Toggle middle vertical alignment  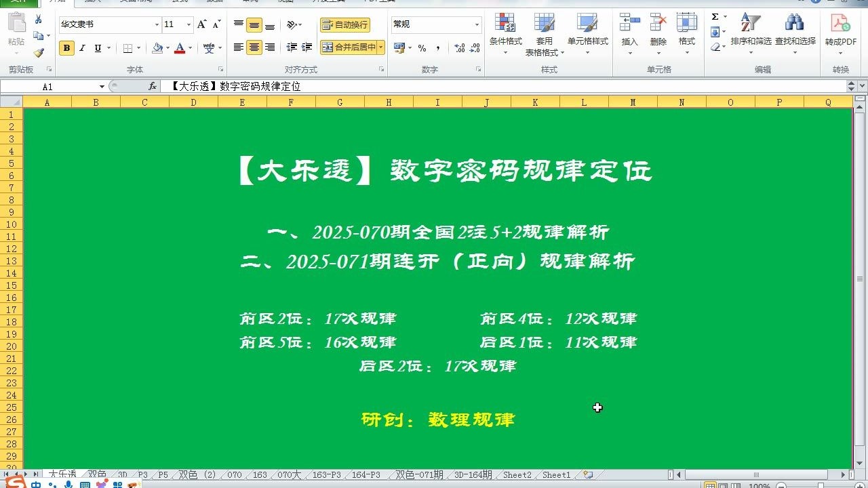254,25
